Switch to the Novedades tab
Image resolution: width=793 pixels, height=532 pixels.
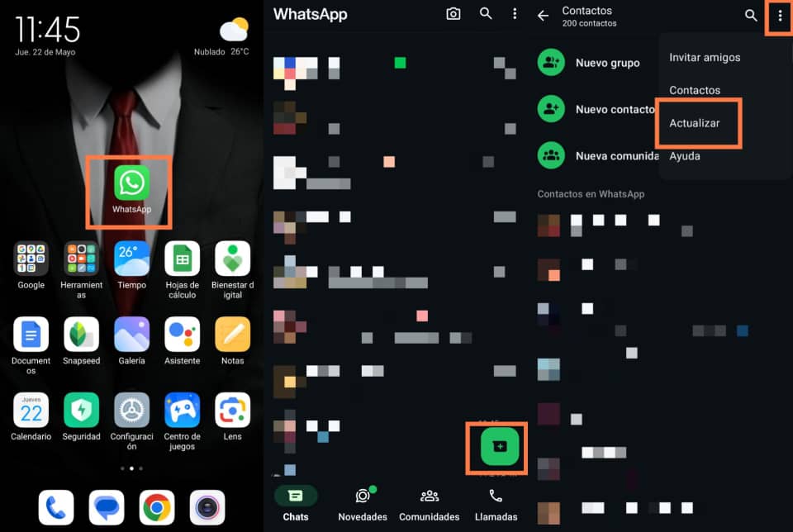coord(363,504)
